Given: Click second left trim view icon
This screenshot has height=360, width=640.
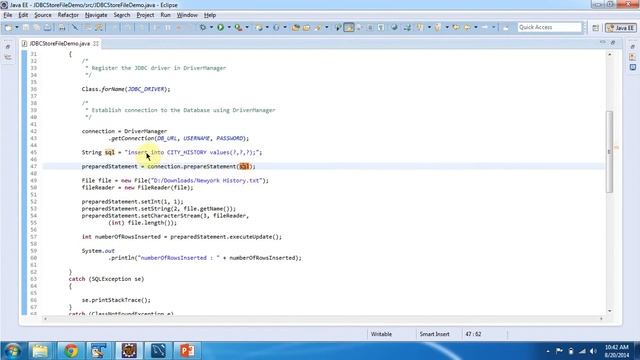Looking at the screenshot, I should [8, 58].
